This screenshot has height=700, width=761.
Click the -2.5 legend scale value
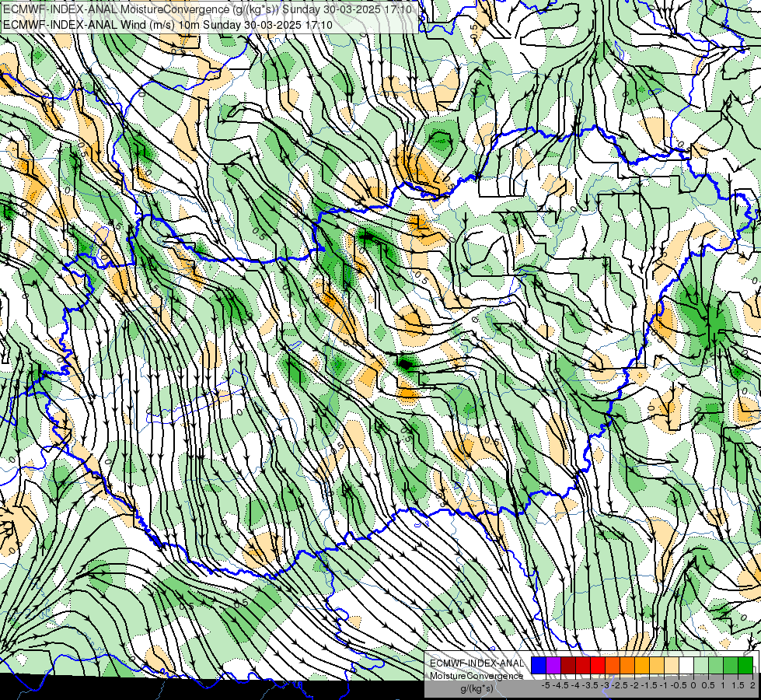click(x=620, y=685)
